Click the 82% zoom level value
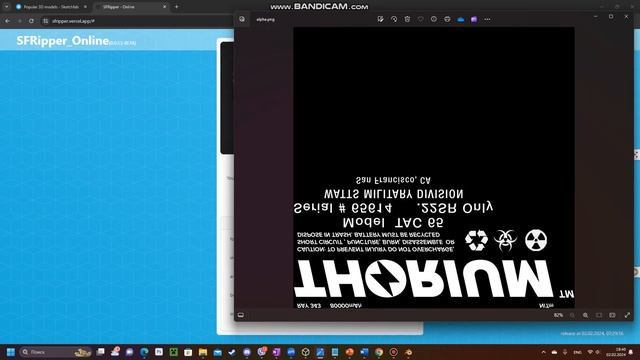This screenshot has height=360, width=640. 558,315
